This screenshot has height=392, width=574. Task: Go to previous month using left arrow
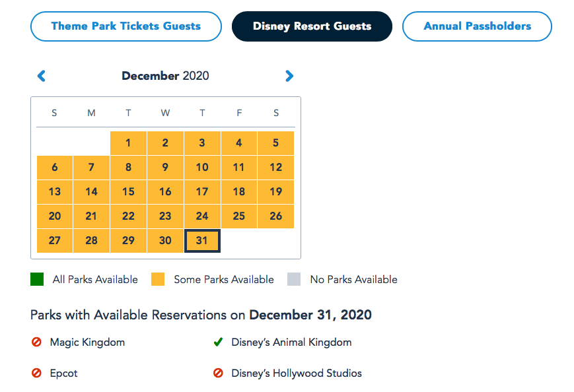pos(42,76)
